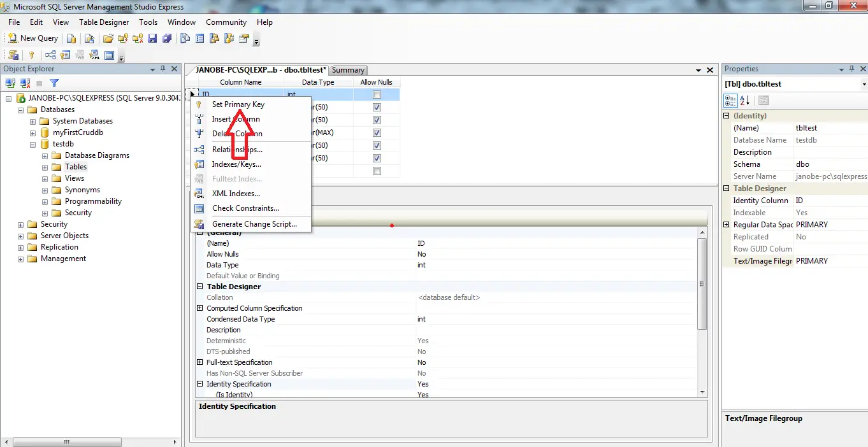Viewport: 868px width, 447px height.
Task: Open the Community menu
Action: 226,22
